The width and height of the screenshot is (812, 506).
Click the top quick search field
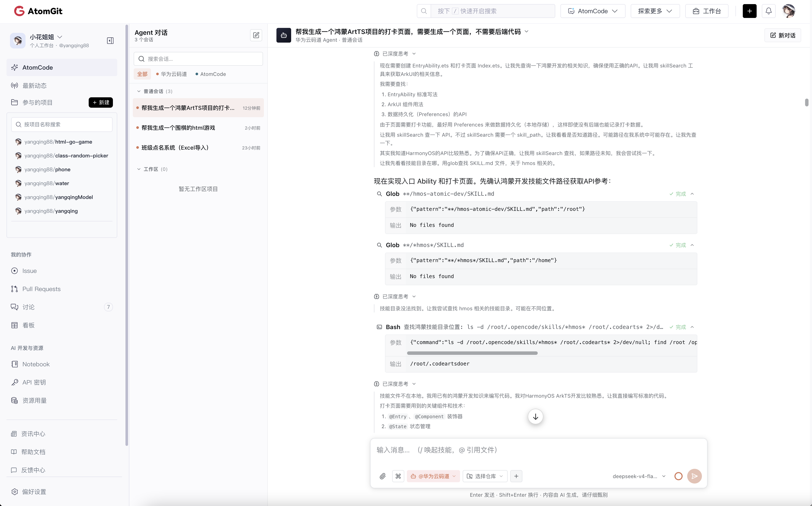click(493, 11)
